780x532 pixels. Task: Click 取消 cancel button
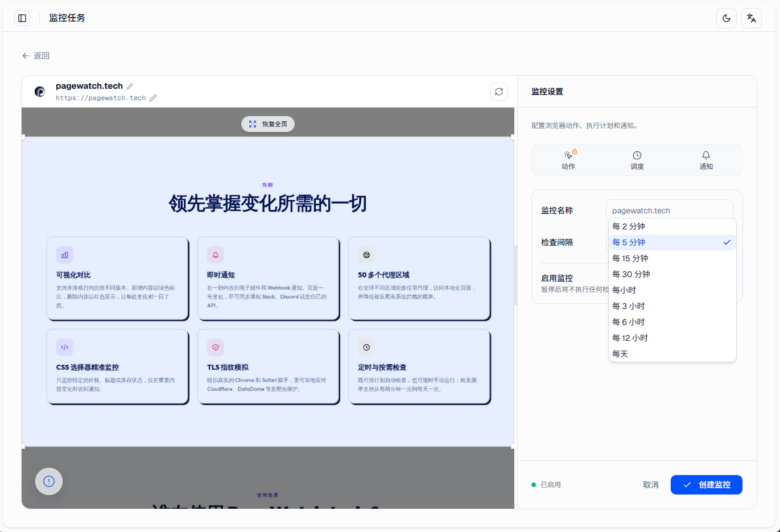pos(651,485)
